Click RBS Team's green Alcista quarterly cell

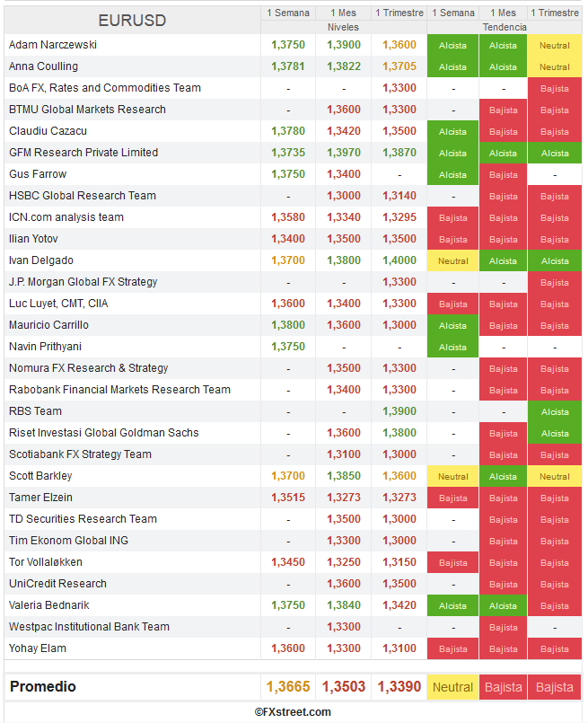tap(555, 411)
